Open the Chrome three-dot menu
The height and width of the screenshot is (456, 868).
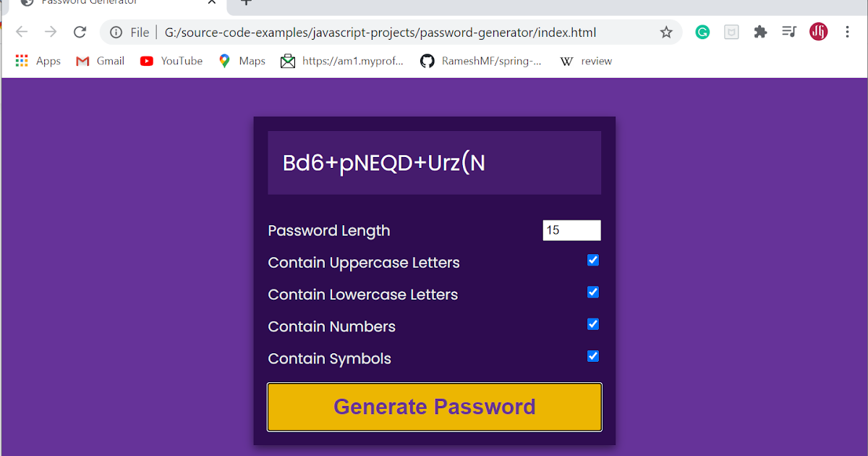pos(847,32)
